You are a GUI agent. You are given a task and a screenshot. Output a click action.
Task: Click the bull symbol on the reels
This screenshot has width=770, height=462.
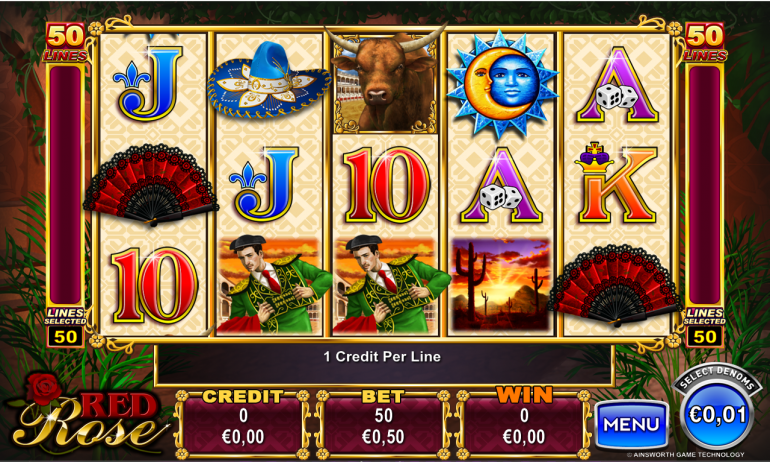pos(385,81)
